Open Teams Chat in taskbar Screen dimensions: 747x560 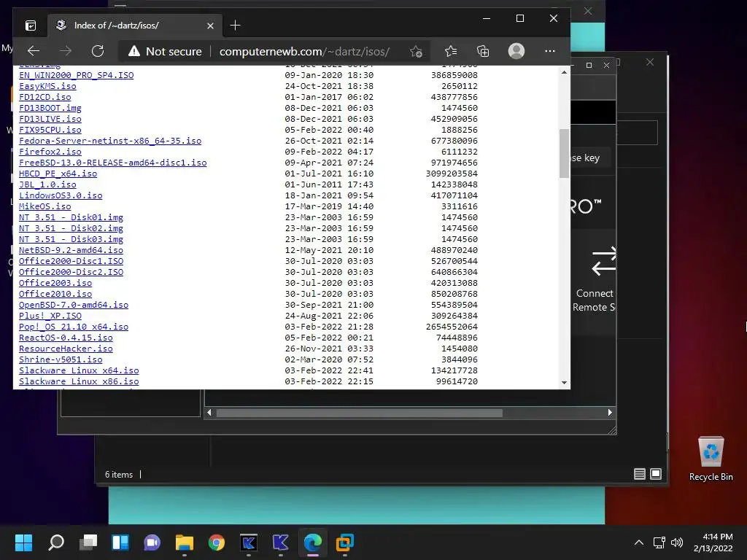152,542
